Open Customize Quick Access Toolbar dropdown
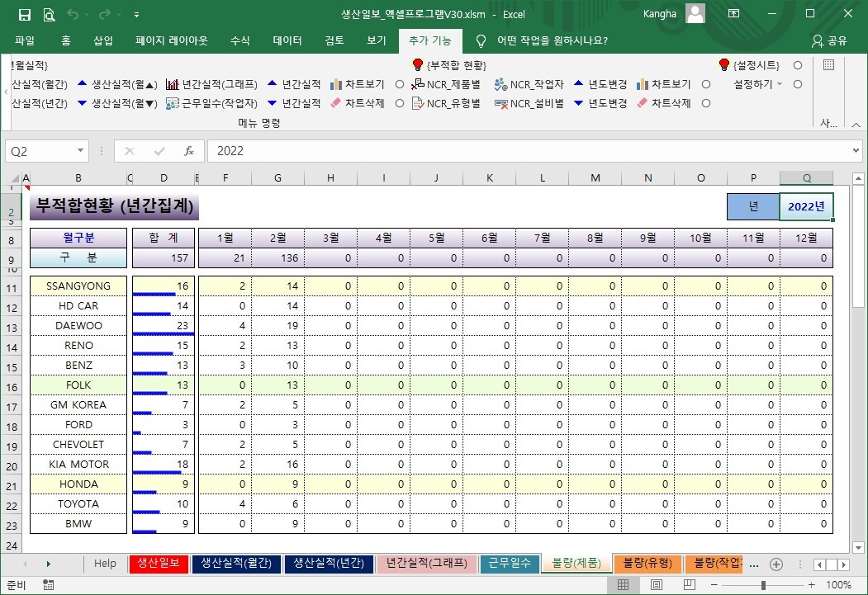868x595 pixels. [136, 15]
